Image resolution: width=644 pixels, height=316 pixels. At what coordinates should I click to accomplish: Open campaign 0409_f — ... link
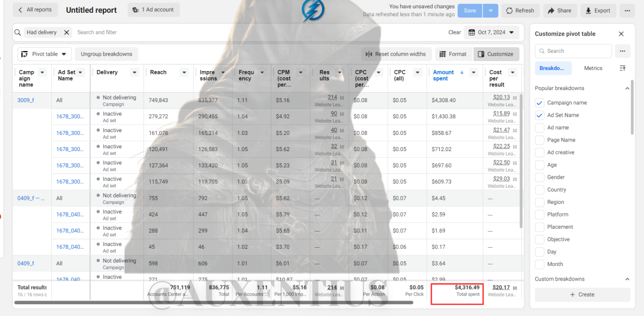(x=31, y=198)
